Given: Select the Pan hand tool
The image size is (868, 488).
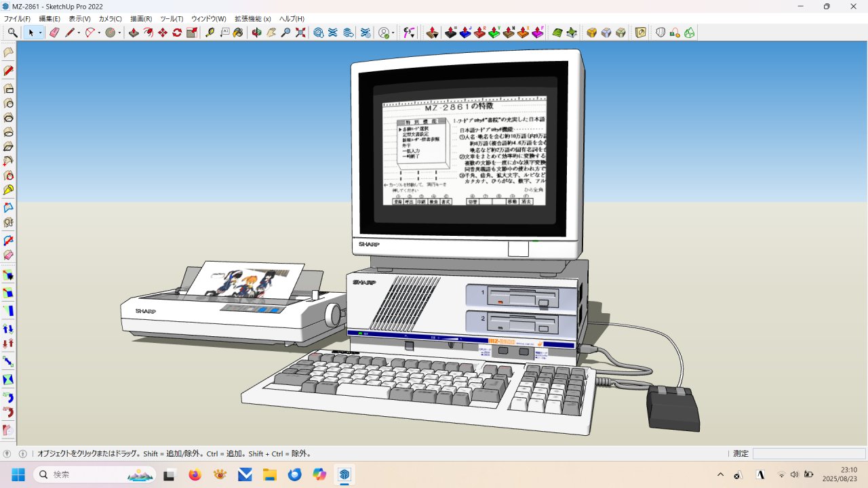Looking at the screenshot, I should (x=271, y=33).
